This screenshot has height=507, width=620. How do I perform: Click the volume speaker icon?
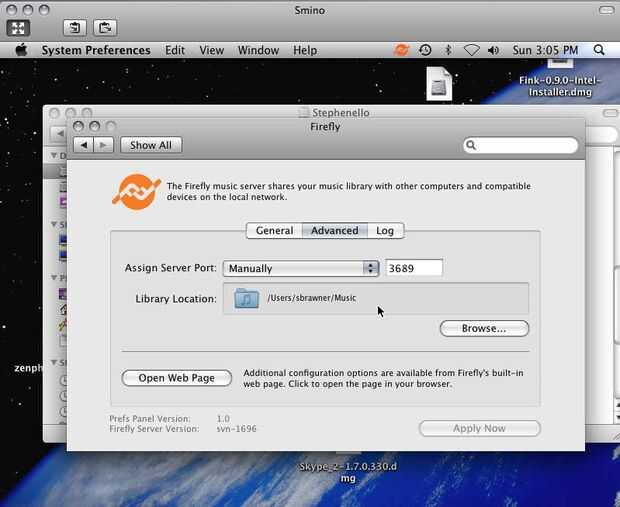click(x=493, y=50)
